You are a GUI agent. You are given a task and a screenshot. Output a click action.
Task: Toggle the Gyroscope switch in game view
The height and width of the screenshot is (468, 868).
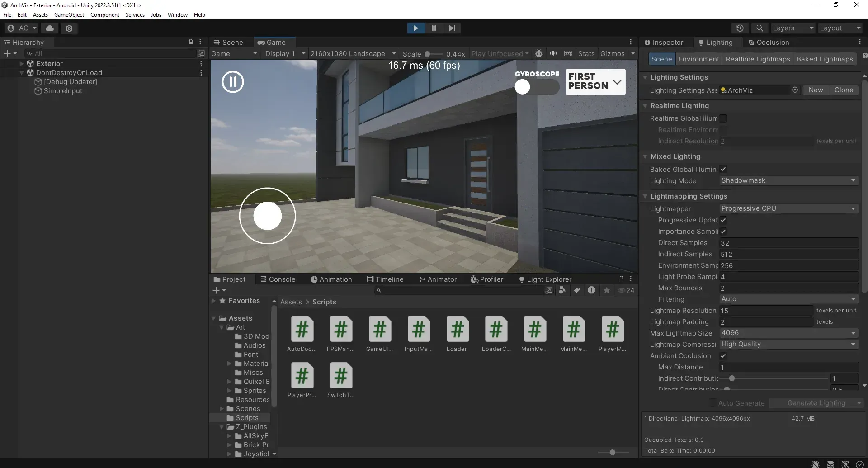pos(537,87)
